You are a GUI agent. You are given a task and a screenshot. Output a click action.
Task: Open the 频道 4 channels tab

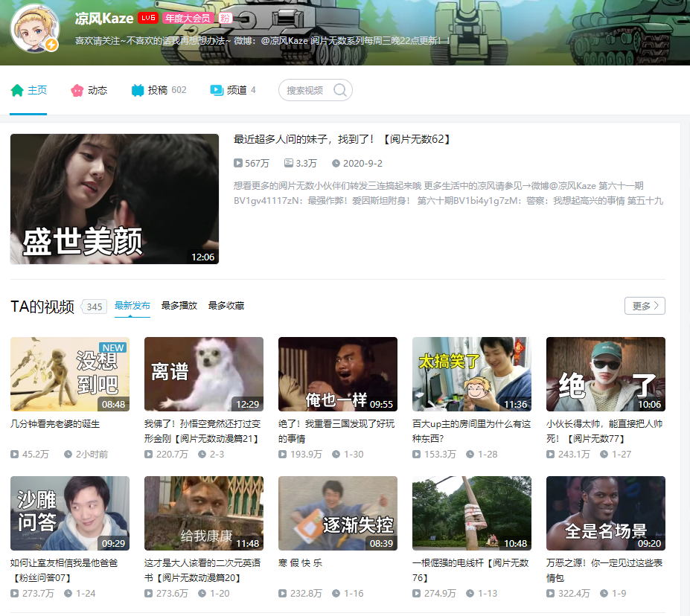click(x=233, y=90)
